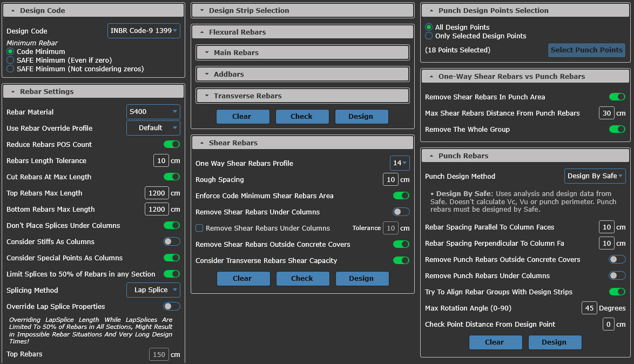
Task: Open the Splicing Method dropdown
Action: [153, 290]
